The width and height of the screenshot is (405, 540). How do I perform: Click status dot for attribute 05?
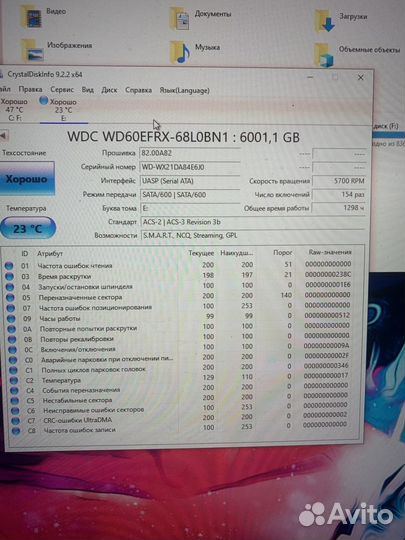[10, 298]
